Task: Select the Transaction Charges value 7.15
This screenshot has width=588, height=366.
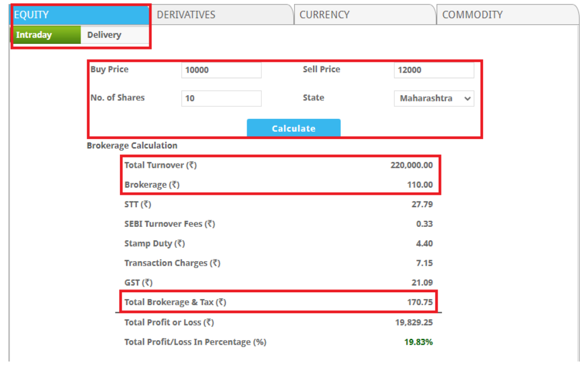Action: coord(424,263)
